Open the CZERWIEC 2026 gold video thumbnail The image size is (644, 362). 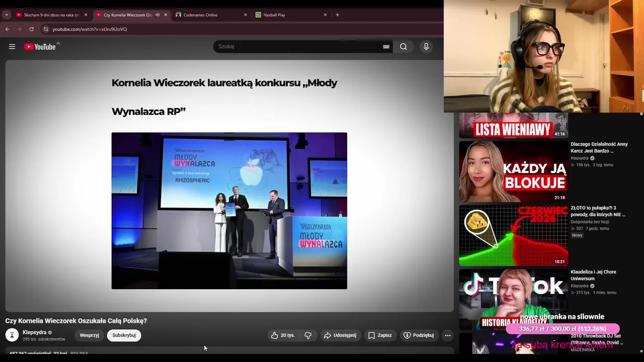(x=513, y=235)
